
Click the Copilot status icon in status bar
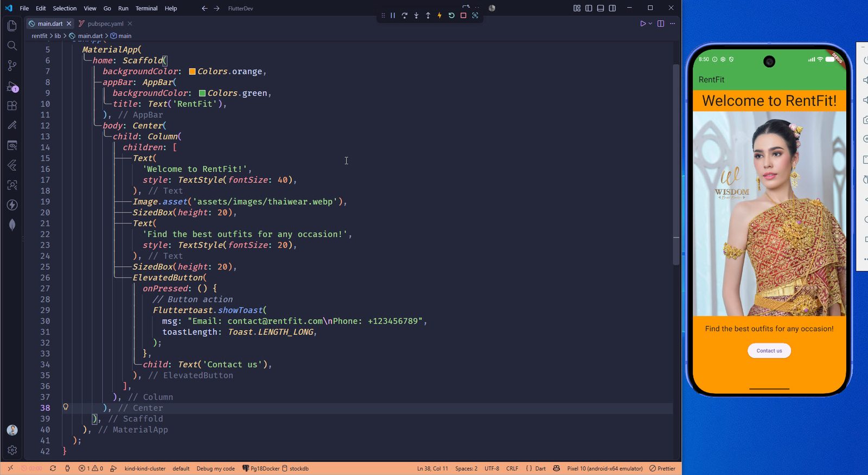(x=557, y=468)
